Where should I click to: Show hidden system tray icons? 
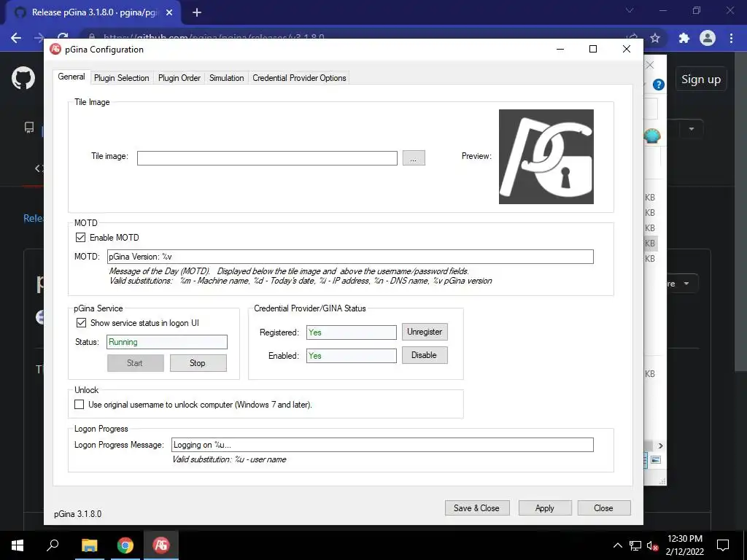coord(617,545)
